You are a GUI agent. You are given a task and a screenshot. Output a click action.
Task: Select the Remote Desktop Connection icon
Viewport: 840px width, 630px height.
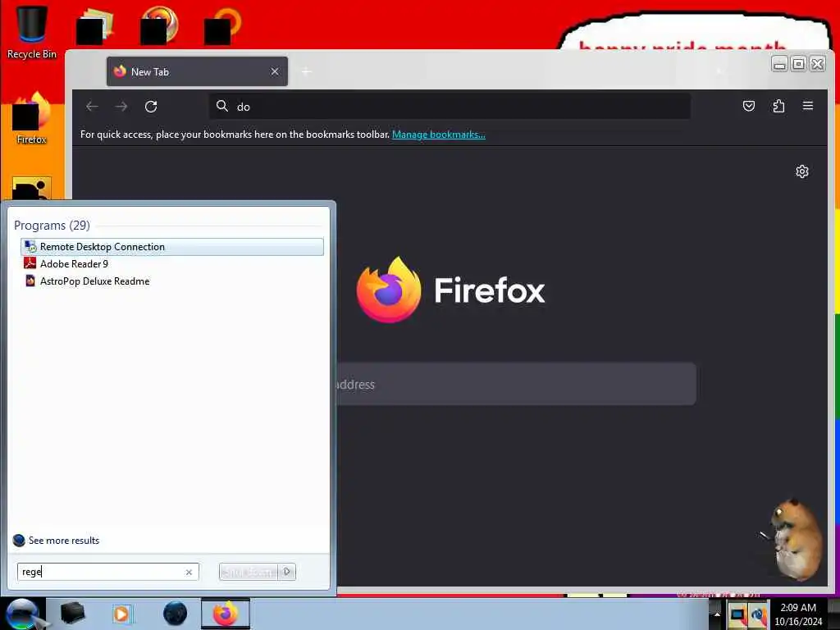coord(30,246)
